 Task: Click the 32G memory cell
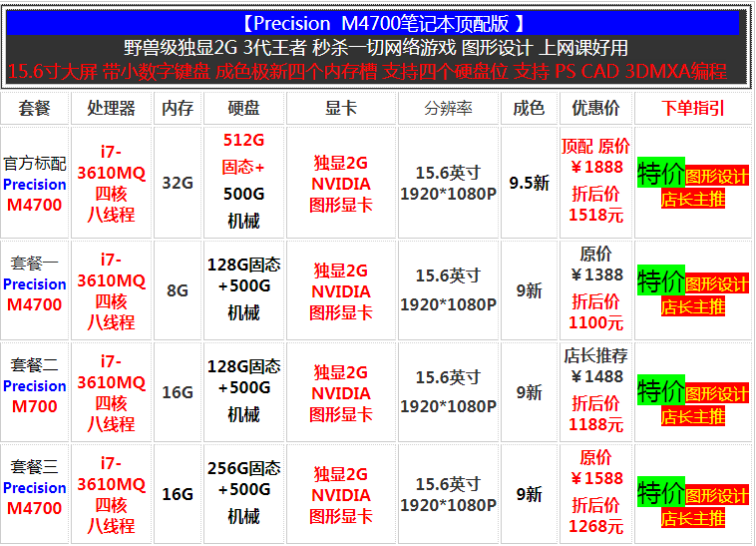[x=178, y=183]
